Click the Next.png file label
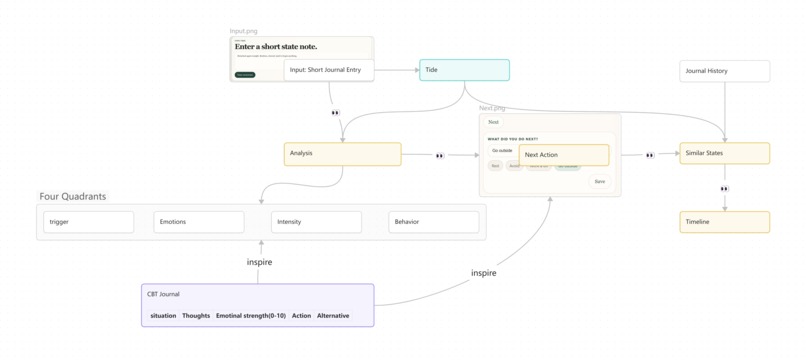The height and width of the screenshot is (363, 806). 492,108
